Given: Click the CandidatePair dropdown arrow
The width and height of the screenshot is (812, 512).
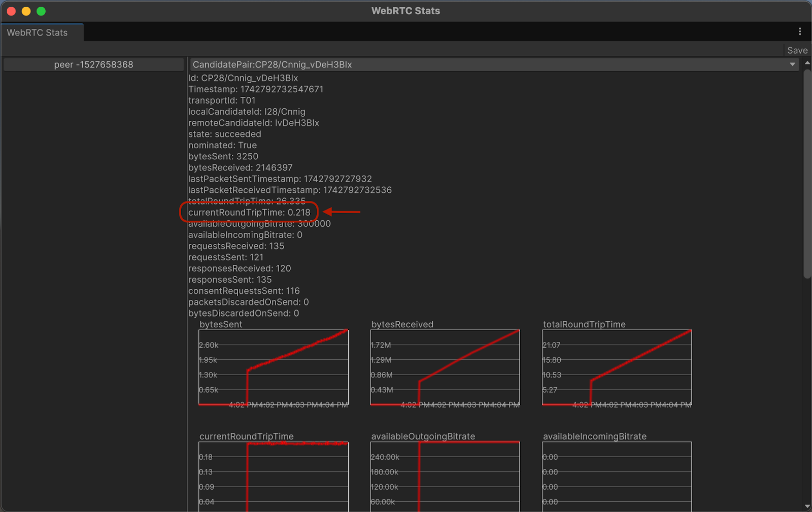Looking at the screenshot, I should click(x=792, y=64).
